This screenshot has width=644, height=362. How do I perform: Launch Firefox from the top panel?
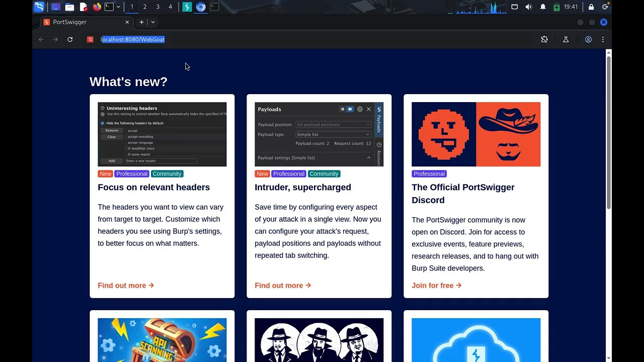(x=97, y=7)
